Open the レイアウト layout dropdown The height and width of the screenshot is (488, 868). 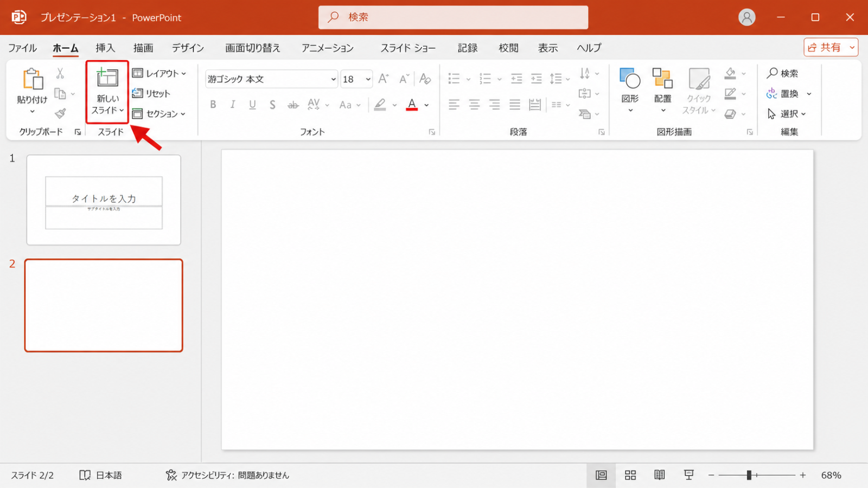pyautogui.click(x=159, y=73)
